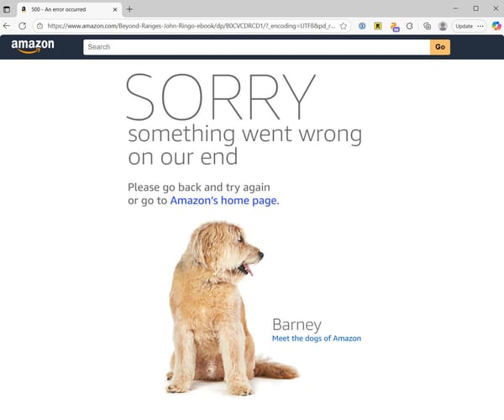Screen dimensions: 504x420
Task: Close the '500 - An error occurred' tab
Action: pyautogui.click(x=115, y=9)
